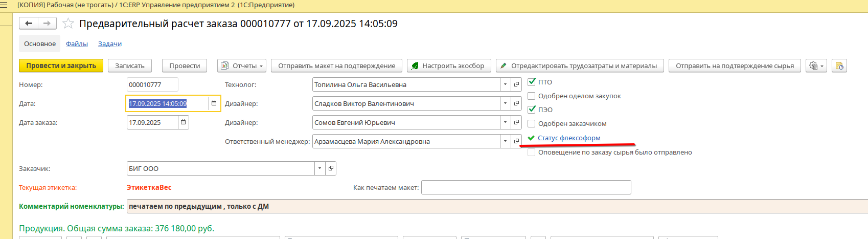Toggle Одобрен заказчиком checkbox
868x239 pixels.
(x=532, y=123)
